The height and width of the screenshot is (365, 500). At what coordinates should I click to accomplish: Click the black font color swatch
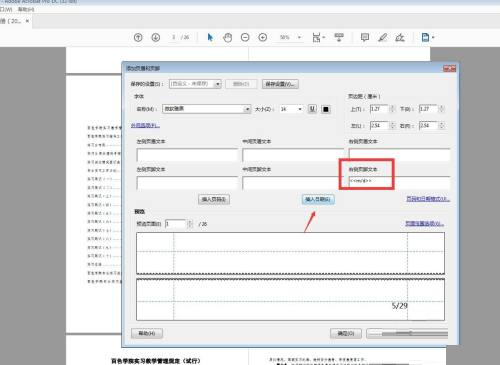click(326, 109)
